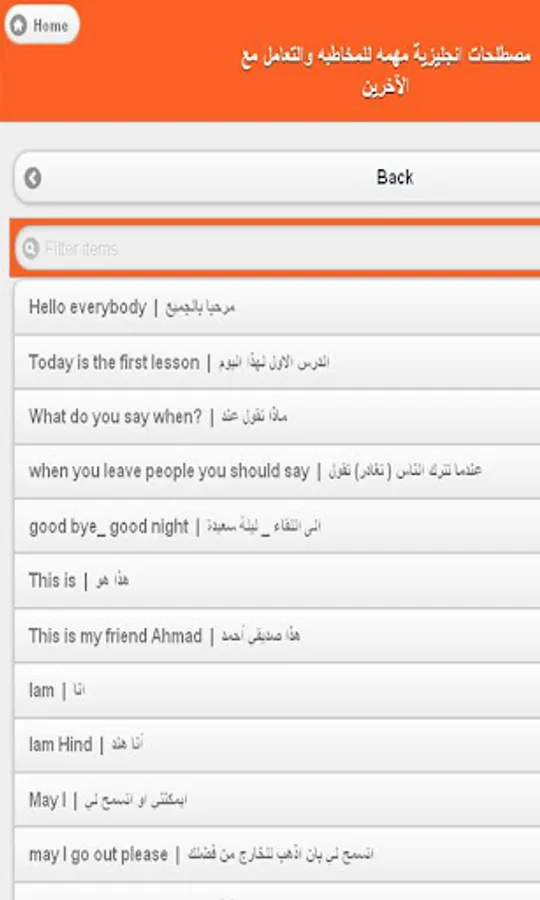Open the "Iam Hind" phrase
The image size is (540, 900).
(x=277, y=745)
